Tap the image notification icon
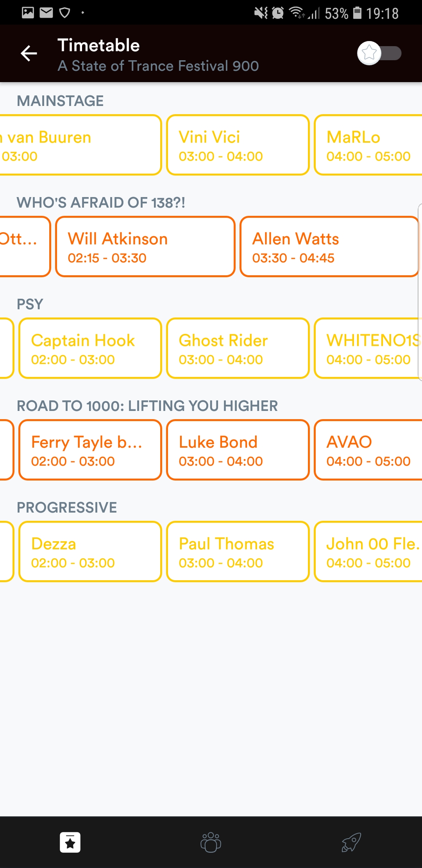The image size is (422, 868). tap(28, 13)
